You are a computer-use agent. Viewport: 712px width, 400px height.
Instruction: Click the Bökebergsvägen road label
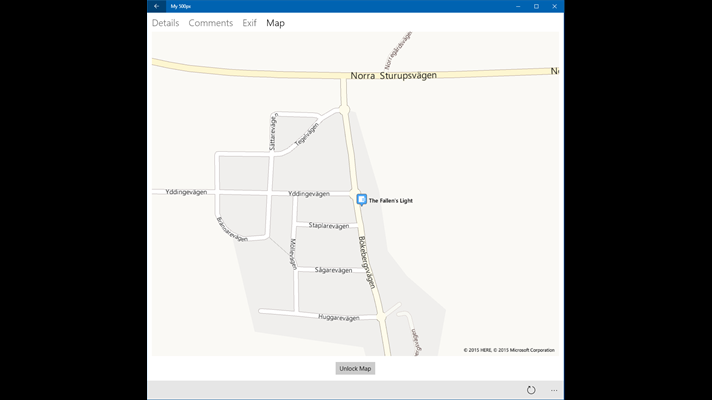click(x=367, y=262)
